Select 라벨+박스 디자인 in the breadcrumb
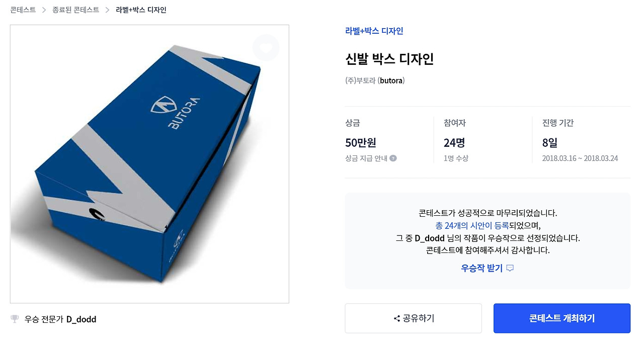Image resolution: width=644 pixels, height=344 pixels. (x=141, y=10)
